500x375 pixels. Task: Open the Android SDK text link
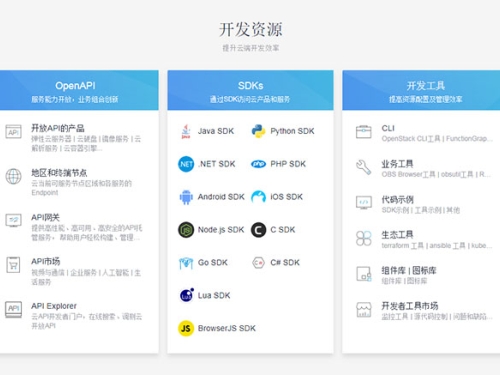click(221, 197)
